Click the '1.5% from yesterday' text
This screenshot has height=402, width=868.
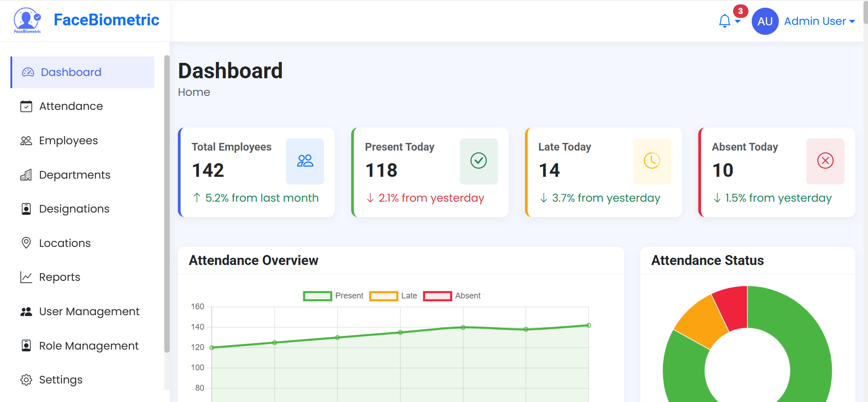pyautogui.click(x=778, y=198)
